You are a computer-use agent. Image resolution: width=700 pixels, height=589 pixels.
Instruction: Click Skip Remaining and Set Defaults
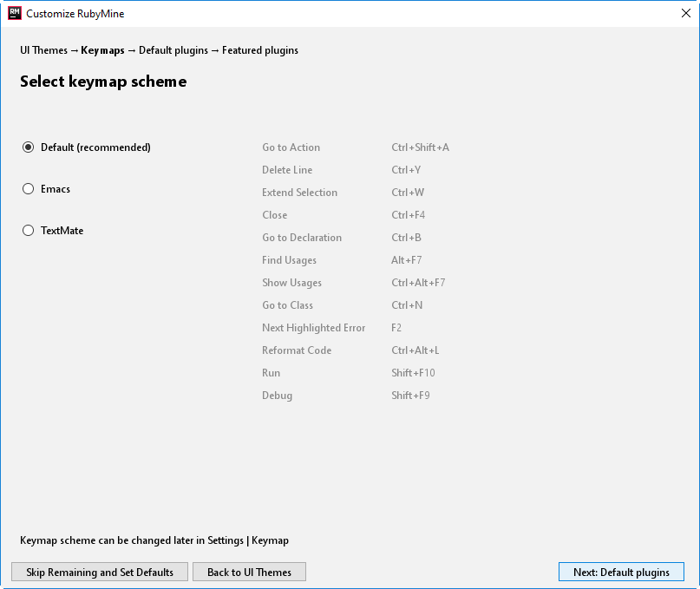coord(100,572)
